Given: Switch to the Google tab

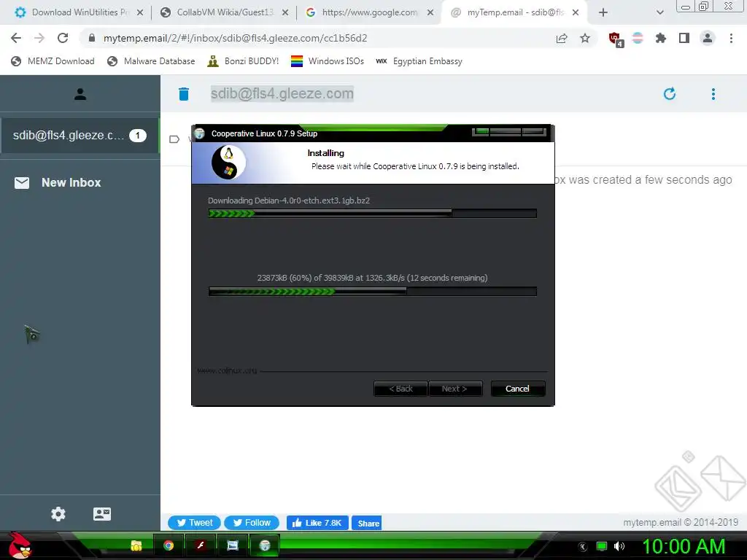Looking at the screenshot, I should coord(369,12).
